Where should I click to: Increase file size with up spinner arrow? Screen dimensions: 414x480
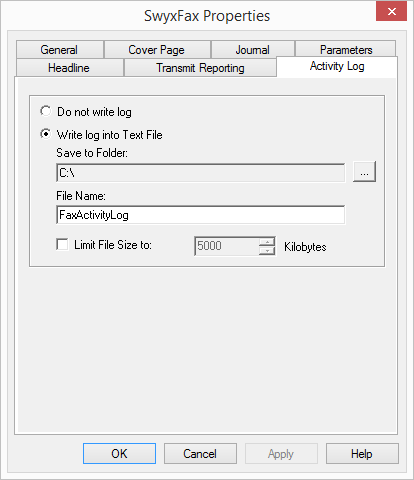(267, 242)
